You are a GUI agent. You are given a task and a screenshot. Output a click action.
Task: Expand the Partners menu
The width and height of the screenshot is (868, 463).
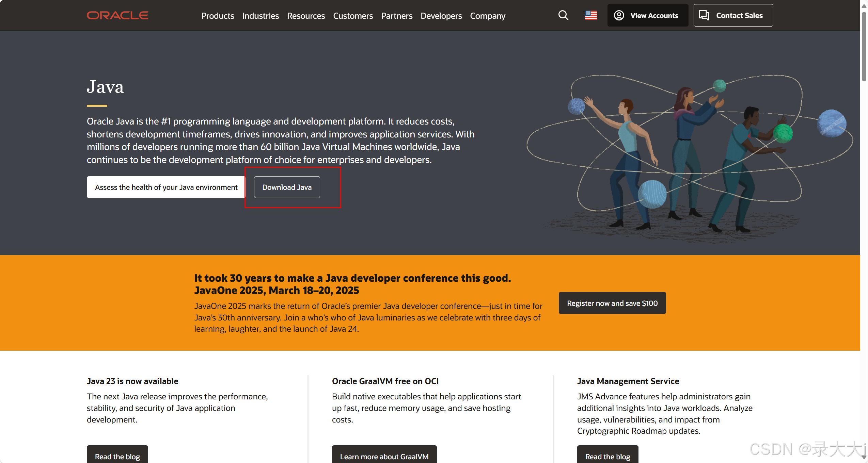pos(397,16)
